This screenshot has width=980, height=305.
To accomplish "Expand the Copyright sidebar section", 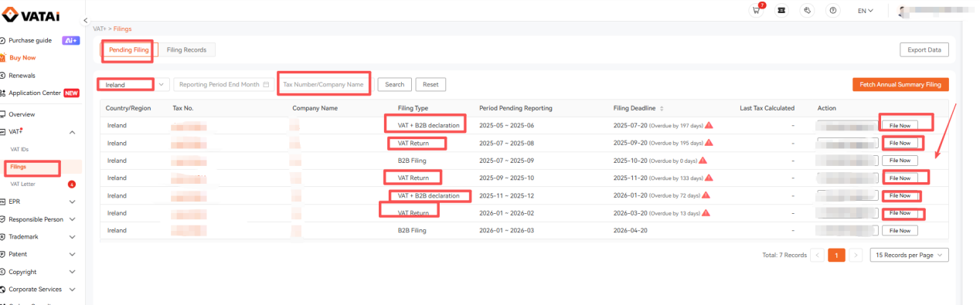I will coord(73,272).
